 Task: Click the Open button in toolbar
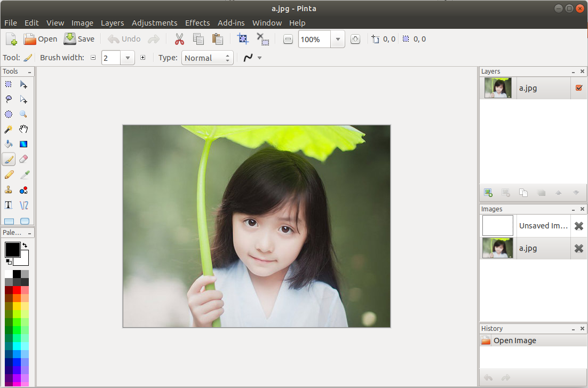[x=40, y=39]
